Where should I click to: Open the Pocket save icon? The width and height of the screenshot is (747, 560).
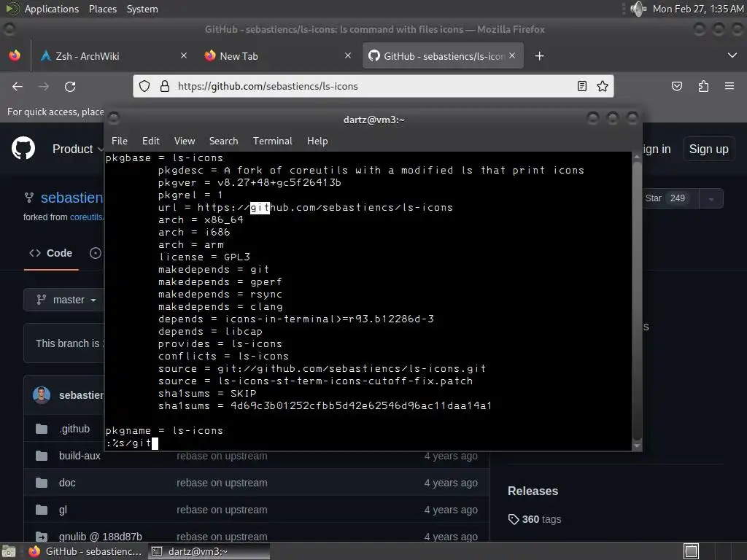click(x=676, y=86)
